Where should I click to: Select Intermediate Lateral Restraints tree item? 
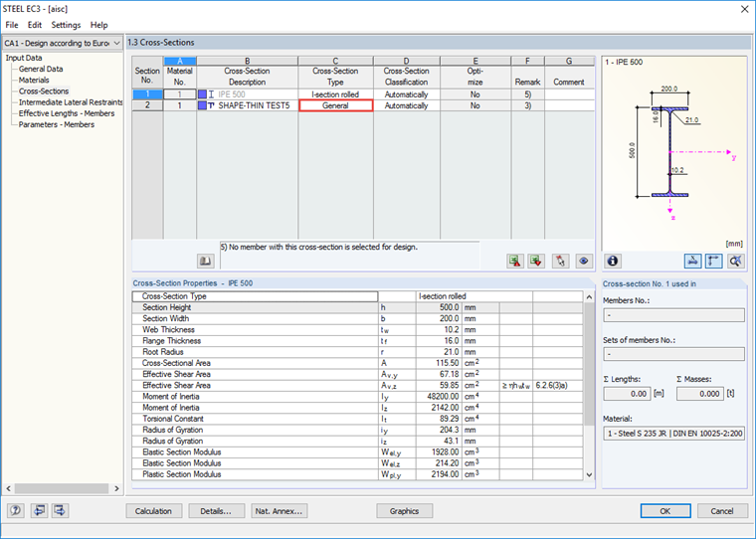click(71, 102)
